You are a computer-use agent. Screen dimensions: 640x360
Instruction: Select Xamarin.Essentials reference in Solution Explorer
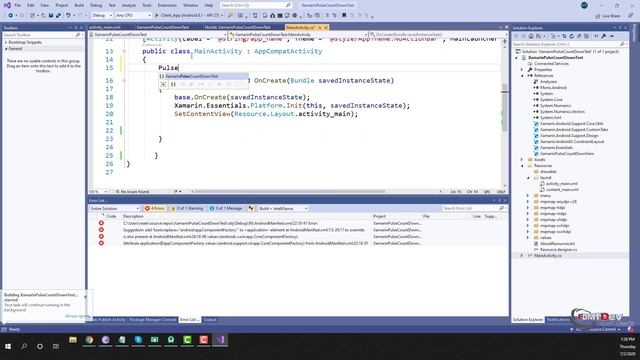[556, 148]
